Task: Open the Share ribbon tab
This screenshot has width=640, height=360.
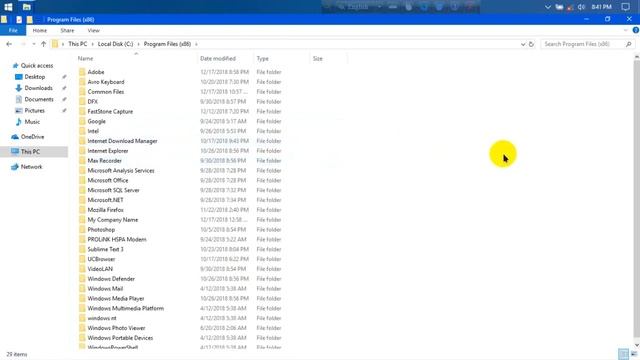Action: (67, 31)
